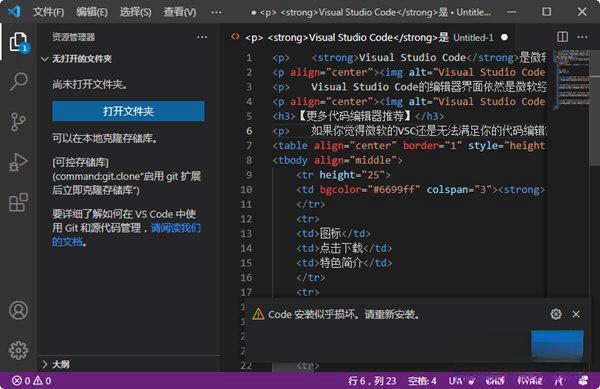Open the Extensions view
Viewport: 600px width, 389px height.
[x=18, y=202]
